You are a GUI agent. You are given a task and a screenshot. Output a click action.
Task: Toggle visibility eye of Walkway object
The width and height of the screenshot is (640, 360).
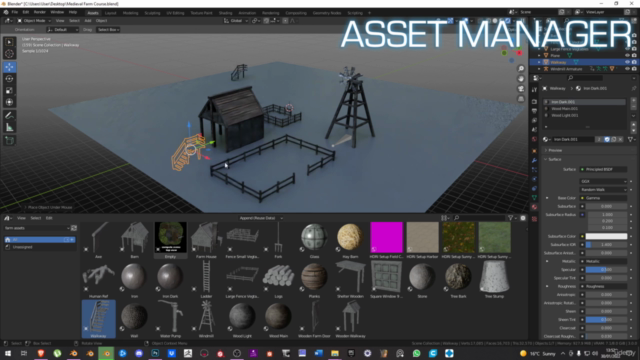627,62
